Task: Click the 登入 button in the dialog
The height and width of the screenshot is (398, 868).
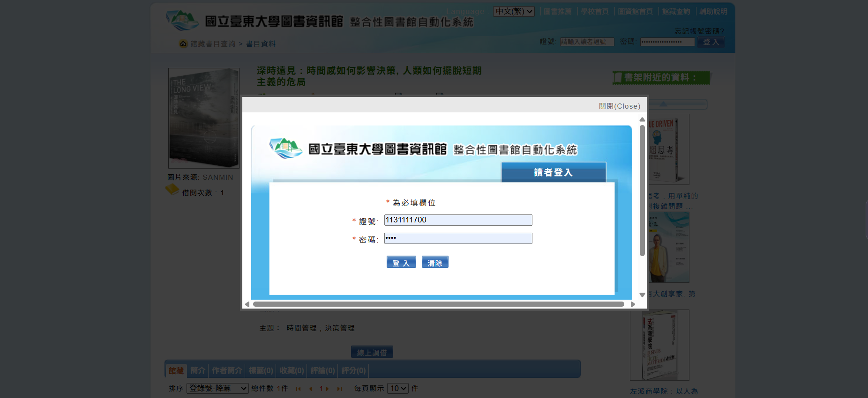Action: click(x=401, y=262)
